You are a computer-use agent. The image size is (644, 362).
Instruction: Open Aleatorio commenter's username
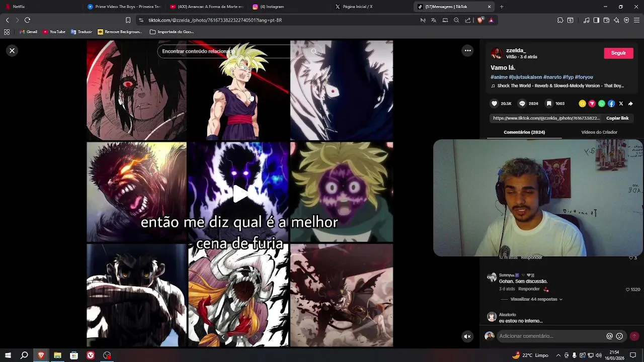[507, 314]
